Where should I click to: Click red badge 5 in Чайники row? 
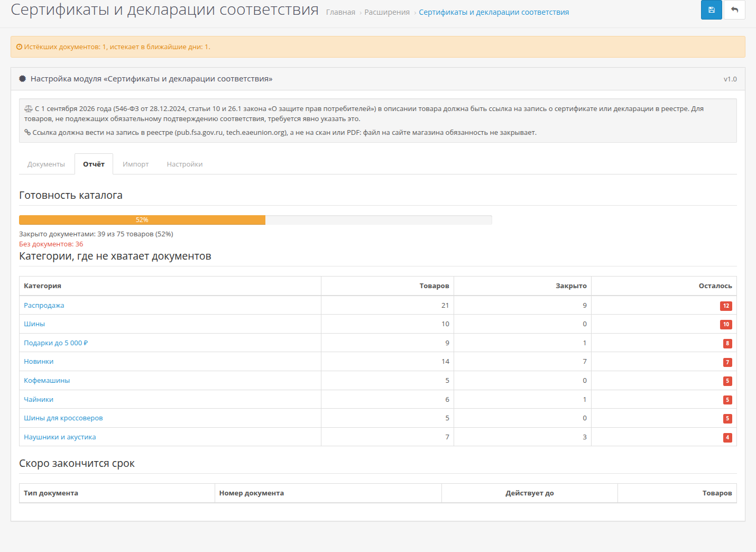(x=727, y=400)
